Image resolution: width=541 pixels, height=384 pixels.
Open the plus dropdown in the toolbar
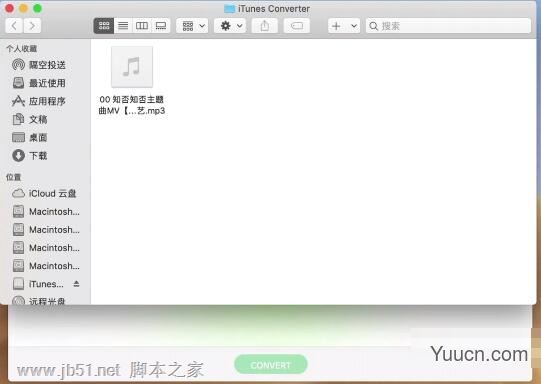pyautogui.click(x=344, y=26)
